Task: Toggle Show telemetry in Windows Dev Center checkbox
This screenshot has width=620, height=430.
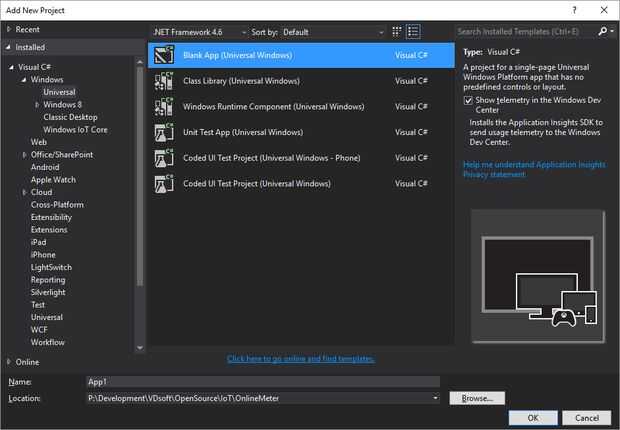Action: coord(468,100)
